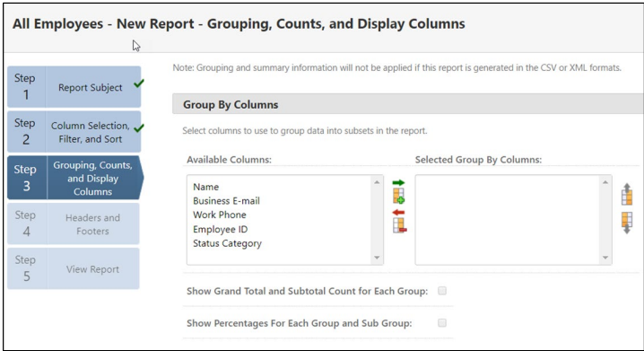Click Available Columns list scroll down arrow
The width and height of the screenshot is (644, 351).
(377, 258)
